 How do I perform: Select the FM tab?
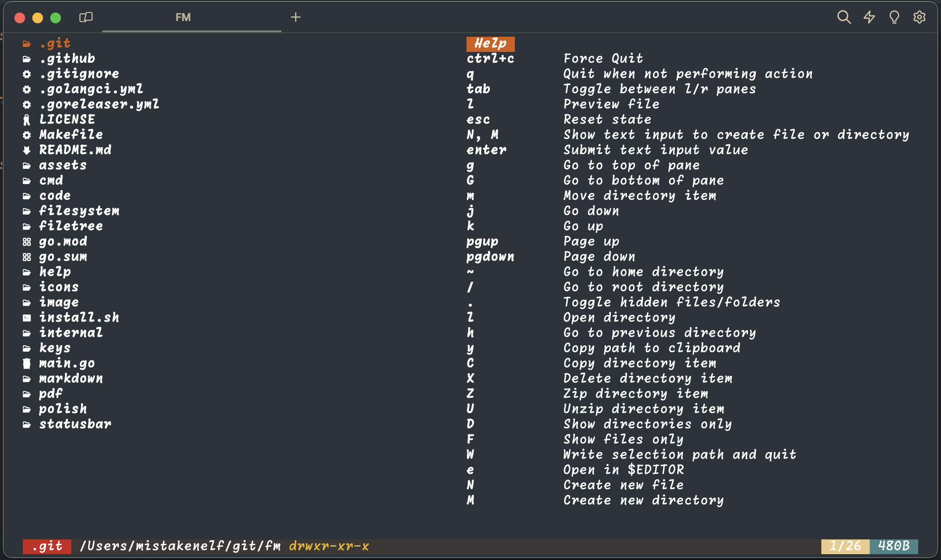click(x=183, y=17)
